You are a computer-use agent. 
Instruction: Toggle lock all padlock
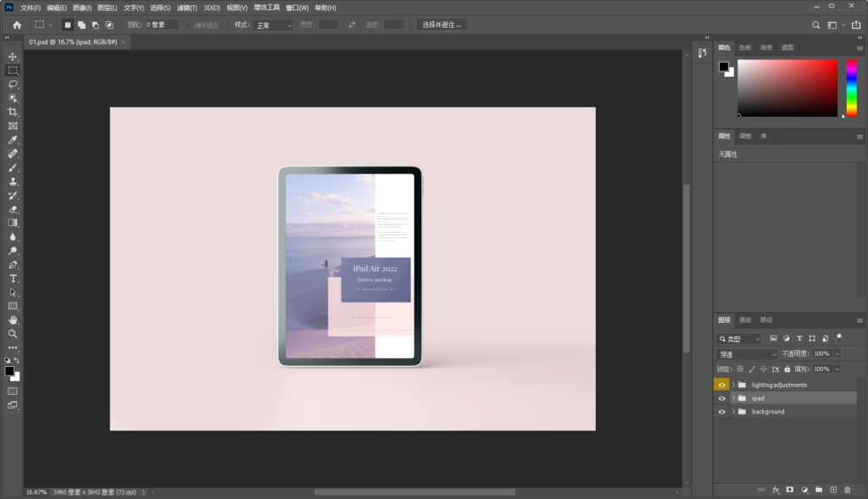point(787,369)
